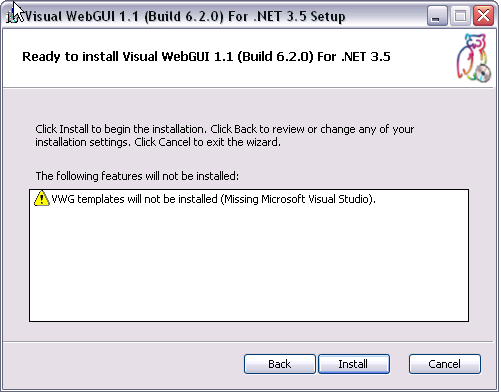Close the setup window with red X

click(x=483, y=16)
